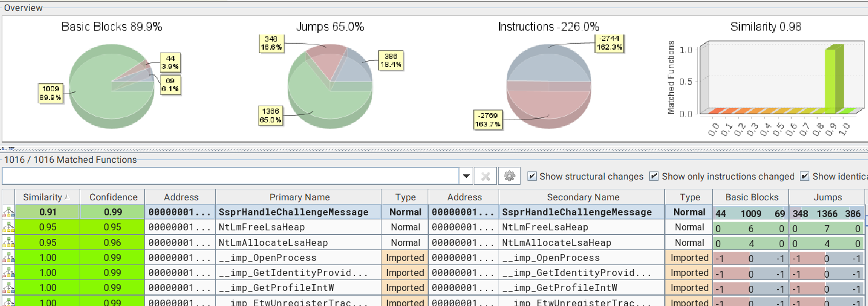The height and width of the screenshot is (306, 868).
Task: Click jumps bar 348 1366 386
Action: [827, 213]
